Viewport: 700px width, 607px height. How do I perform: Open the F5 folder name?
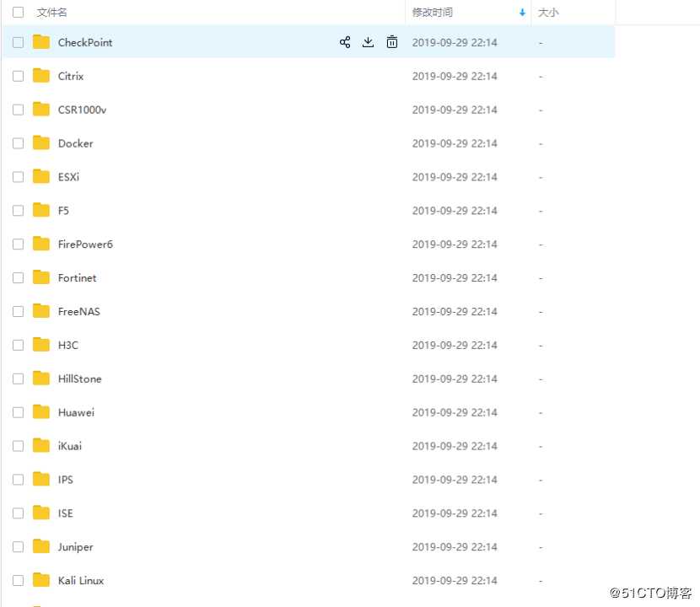pyautogui.click(x=63, y=211)
